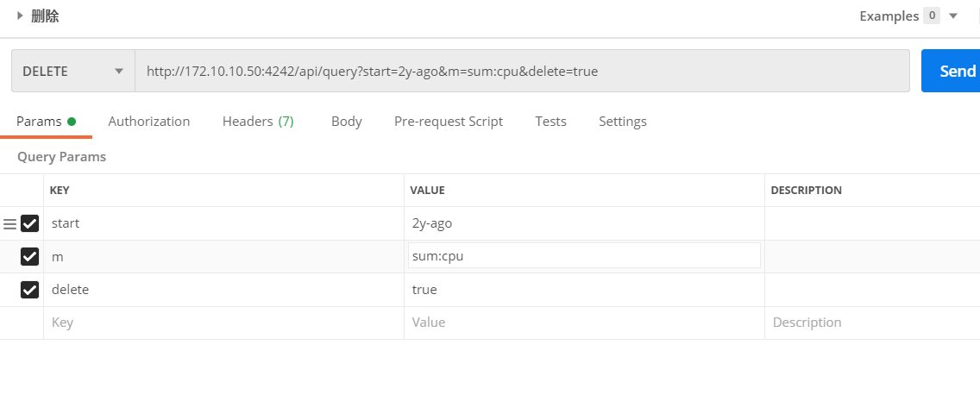The height and width of the screenshot is (420, 980).
Task: Switch to the Params tab
Action: tap(46, 122)
